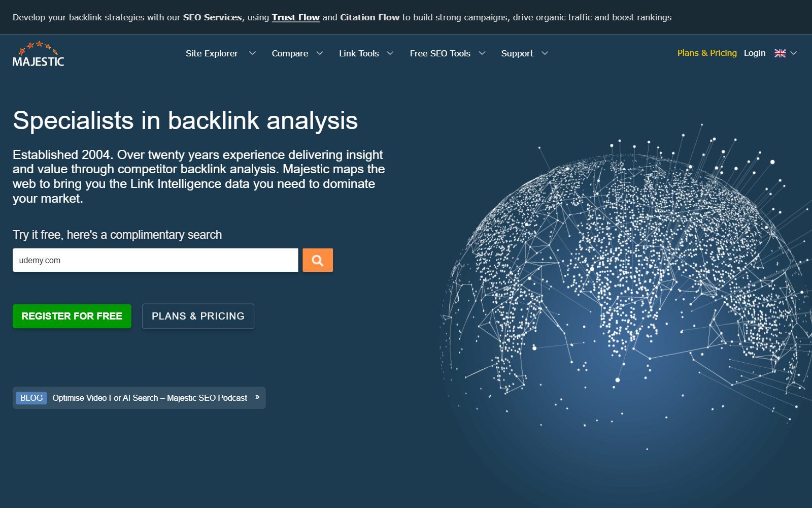The width and height of the screenshot is (812, 508).
Task: Click the Citation Flow text in the banner
Action: point(370,17)
